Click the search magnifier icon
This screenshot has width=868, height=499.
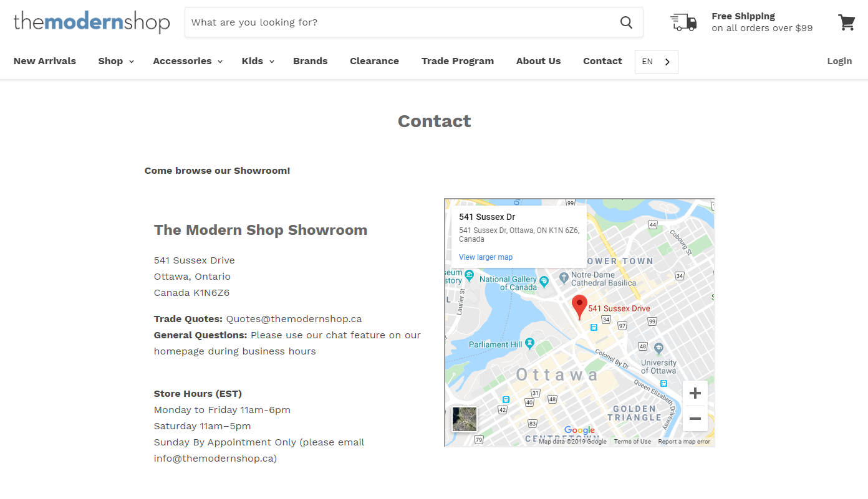coord(626,22)
